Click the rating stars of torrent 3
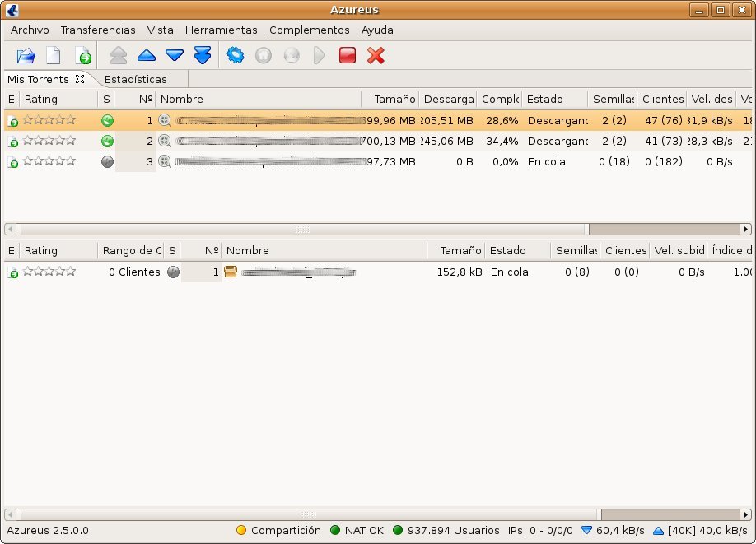 pos(49,161)
